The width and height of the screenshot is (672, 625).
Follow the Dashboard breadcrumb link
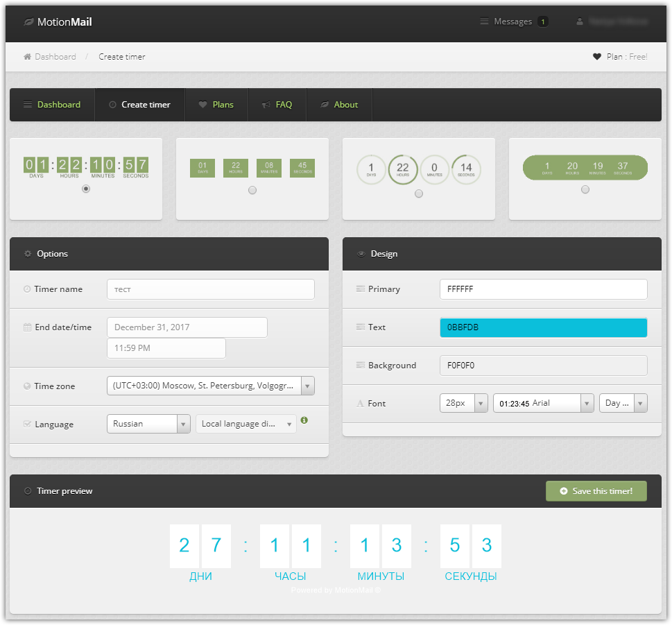coord(55,57)
